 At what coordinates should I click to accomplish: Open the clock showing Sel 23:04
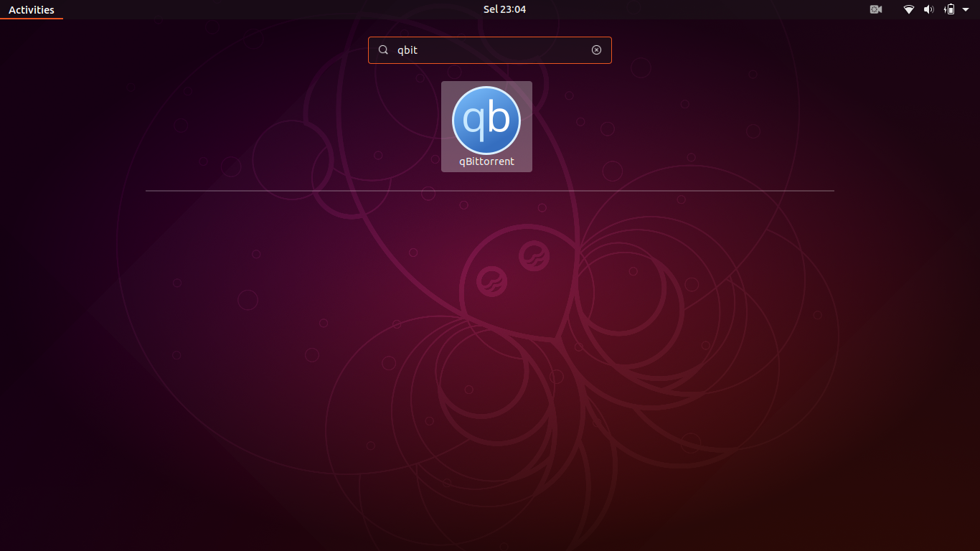[x=504, y=9]
